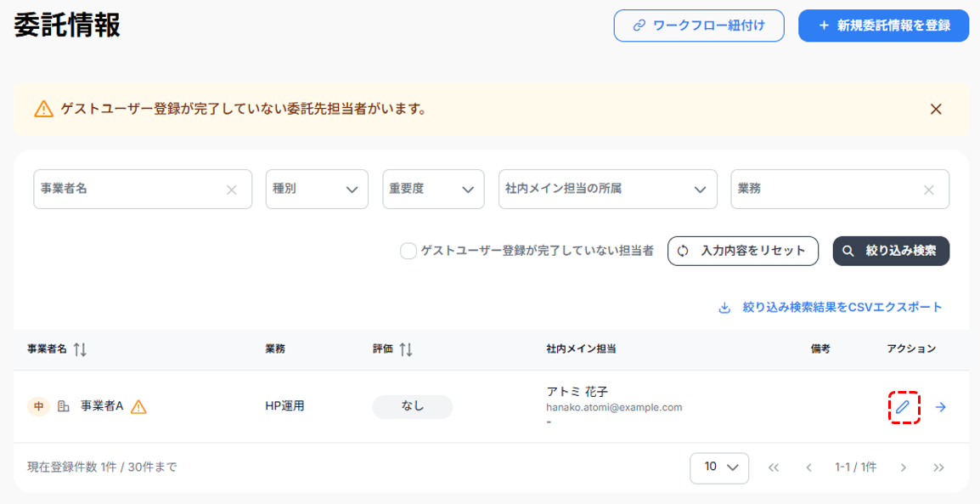
Task: Click the ワークフロー紐付け button
Action: (x=698, y=25)
